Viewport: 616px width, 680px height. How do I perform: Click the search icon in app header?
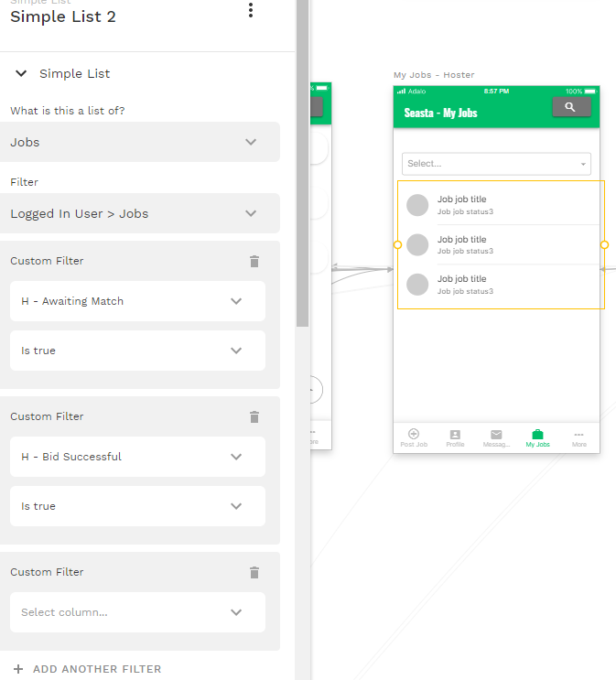pos(571,107)
